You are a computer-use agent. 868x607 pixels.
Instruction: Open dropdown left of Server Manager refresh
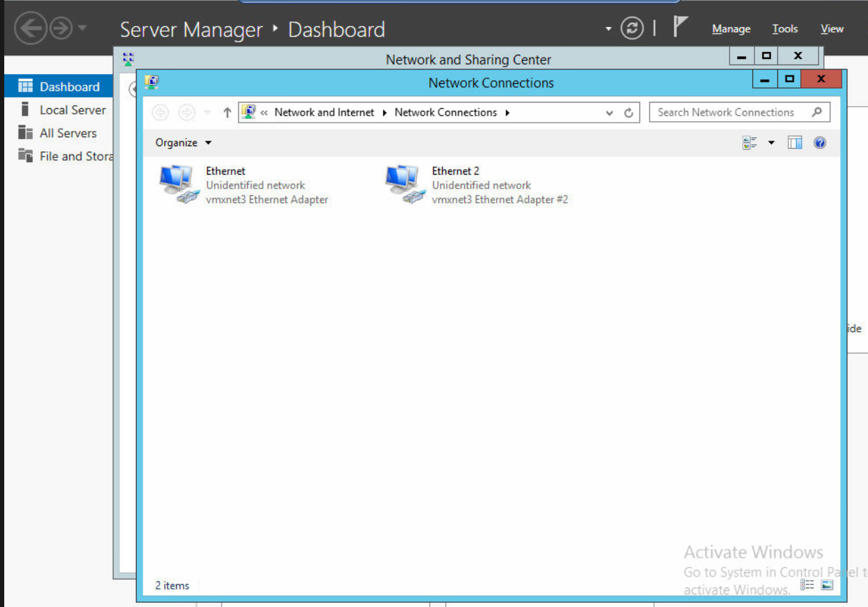(x=608, y=29)
